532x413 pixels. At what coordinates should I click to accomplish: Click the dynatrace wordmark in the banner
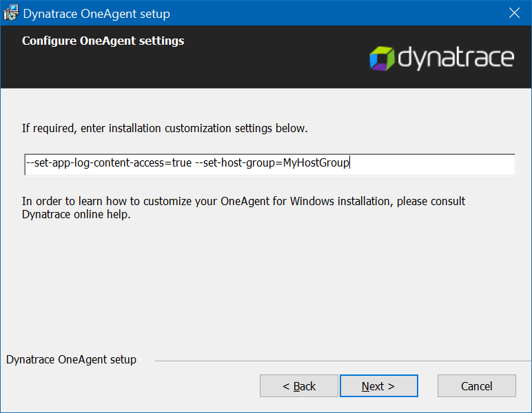tap(456, 59)
